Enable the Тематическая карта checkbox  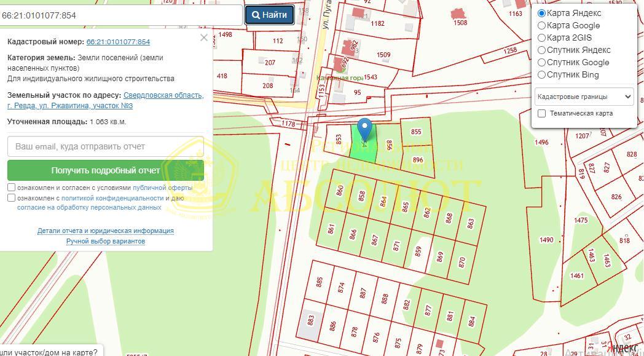(x=542, y=114)
